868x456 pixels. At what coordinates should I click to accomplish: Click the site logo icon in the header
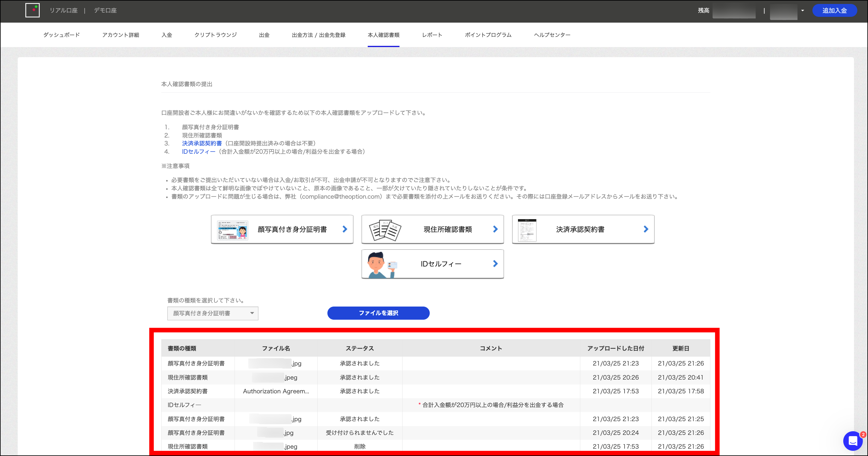tap(32, 10)
